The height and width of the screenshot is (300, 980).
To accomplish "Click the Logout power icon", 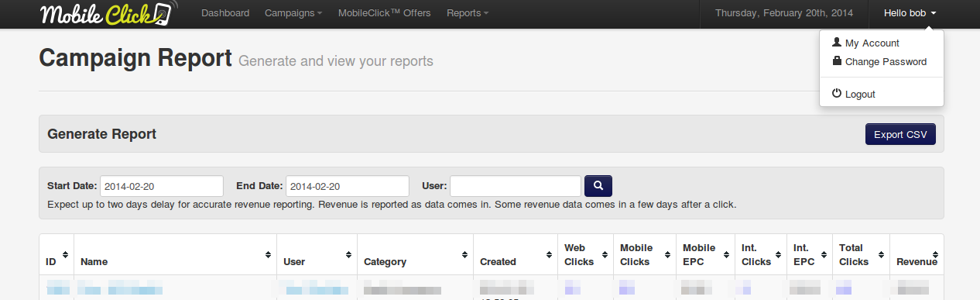I will [x=837, y=93].
